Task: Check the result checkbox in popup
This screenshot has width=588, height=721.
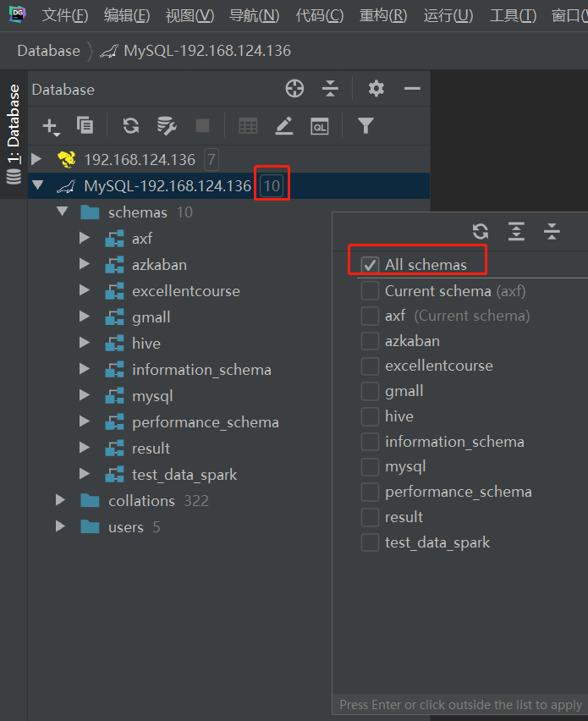Action: tap(370, 517)
